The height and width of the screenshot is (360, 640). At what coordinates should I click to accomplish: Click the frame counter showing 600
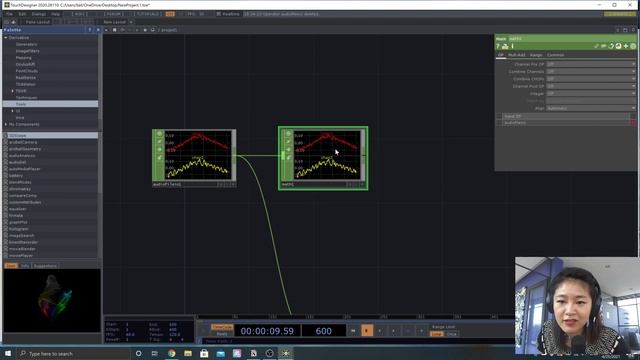tap(324, 331)
